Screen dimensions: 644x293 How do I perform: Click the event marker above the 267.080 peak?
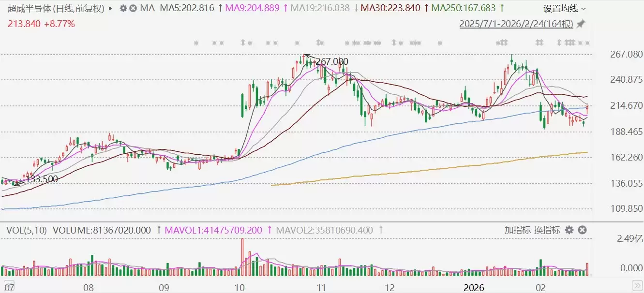click(x=298, y=43)
